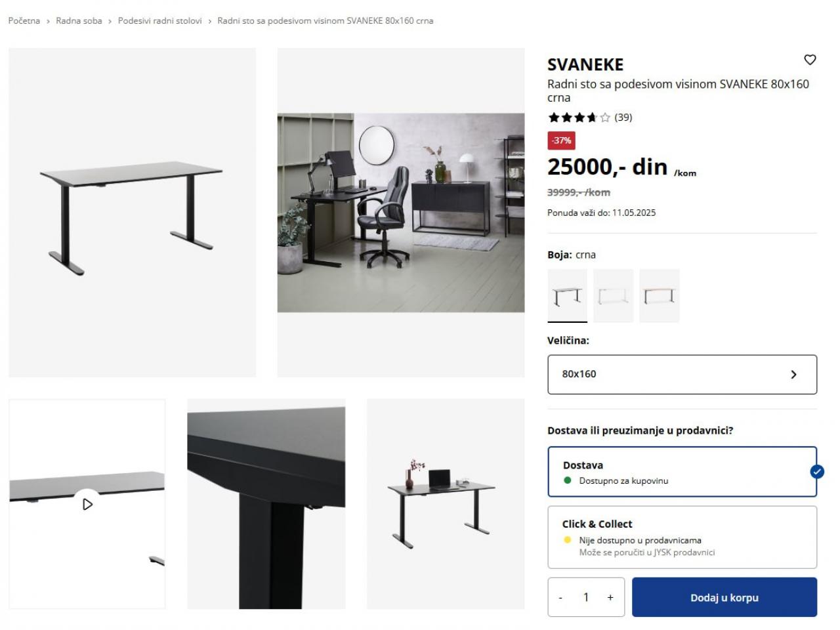Add product to favorites with heart icon
The image size is (840, 630).
[810, 60]
